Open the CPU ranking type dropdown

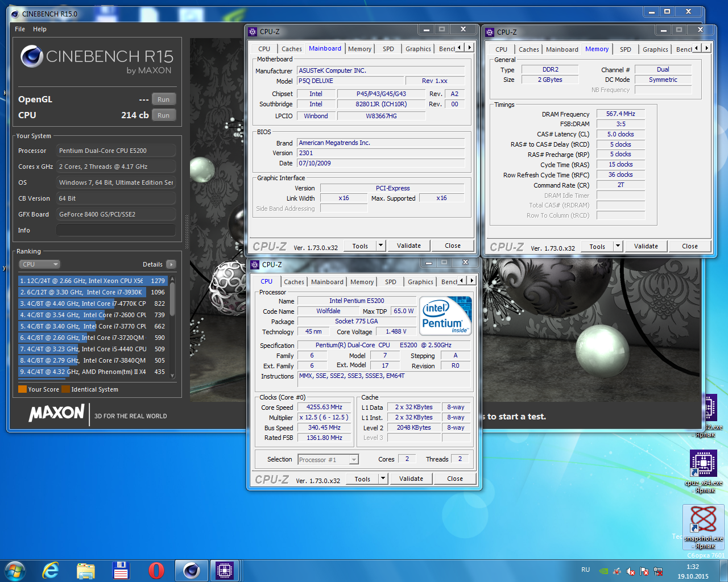pos(39,264)
